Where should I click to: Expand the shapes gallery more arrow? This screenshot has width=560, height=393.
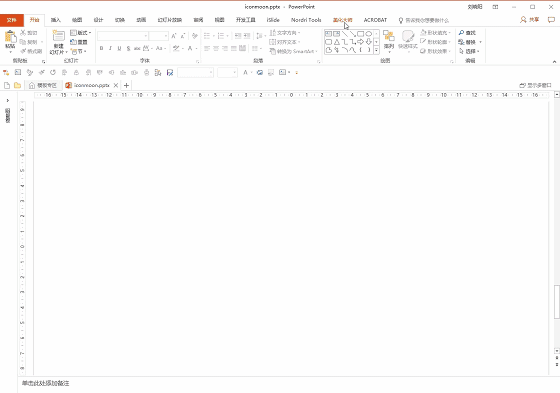point(376,50)
